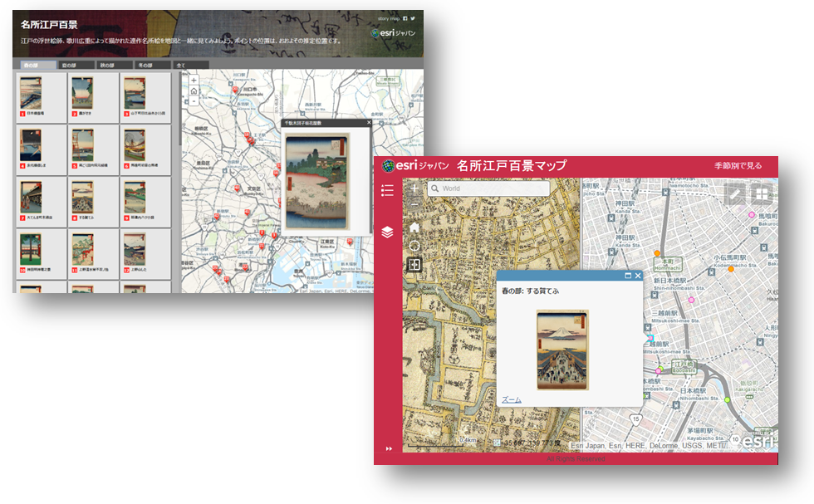The image size is (814, 504).
Task: Open the layers stack icon in sidebar
Action: tap(387, 232)
